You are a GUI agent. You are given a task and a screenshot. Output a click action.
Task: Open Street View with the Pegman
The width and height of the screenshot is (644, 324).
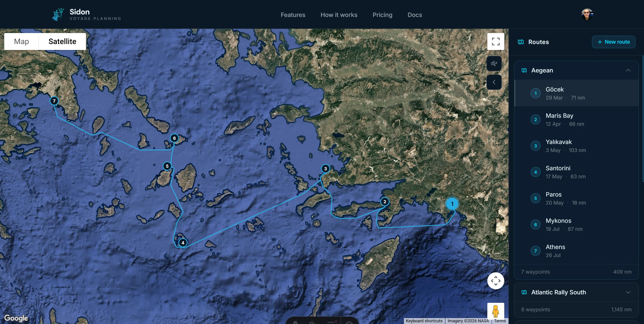tap(496, 311)
